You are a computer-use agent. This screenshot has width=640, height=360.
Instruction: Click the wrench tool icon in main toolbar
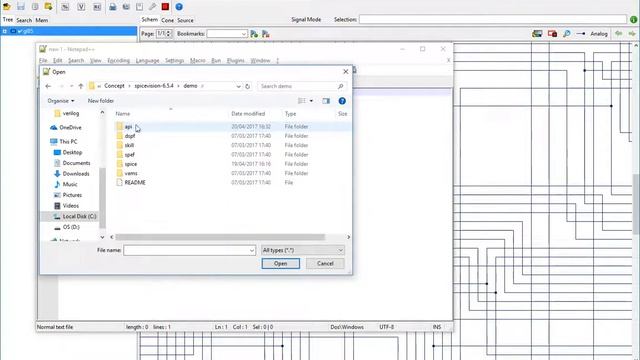coord(152,7)
